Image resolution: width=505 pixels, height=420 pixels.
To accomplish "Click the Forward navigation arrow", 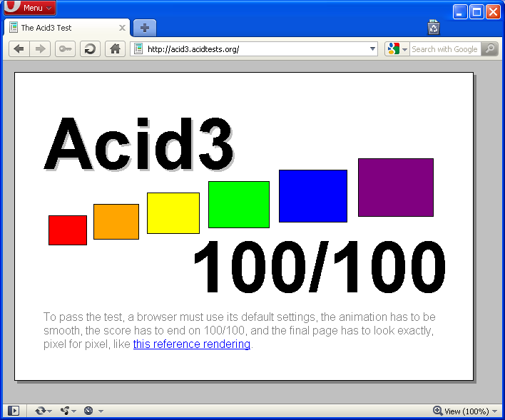I will coord(40,49).
